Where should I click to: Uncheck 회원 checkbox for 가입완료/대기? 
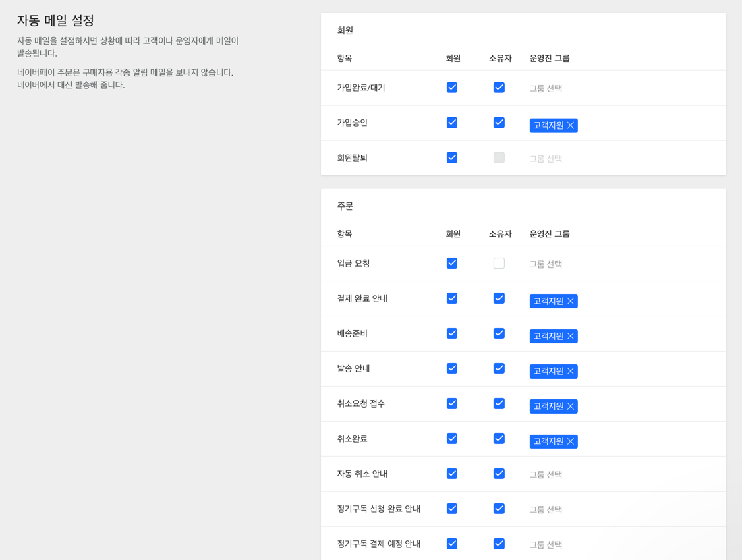click(x=452, y=87)
